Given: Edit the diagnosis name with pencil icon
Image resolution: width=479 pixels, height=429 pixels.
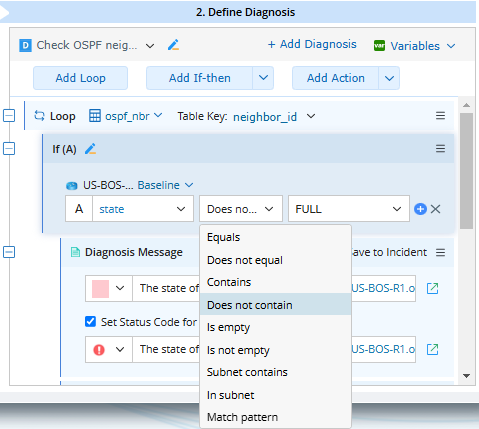Looking at the screenshot, I should point(173,45).
